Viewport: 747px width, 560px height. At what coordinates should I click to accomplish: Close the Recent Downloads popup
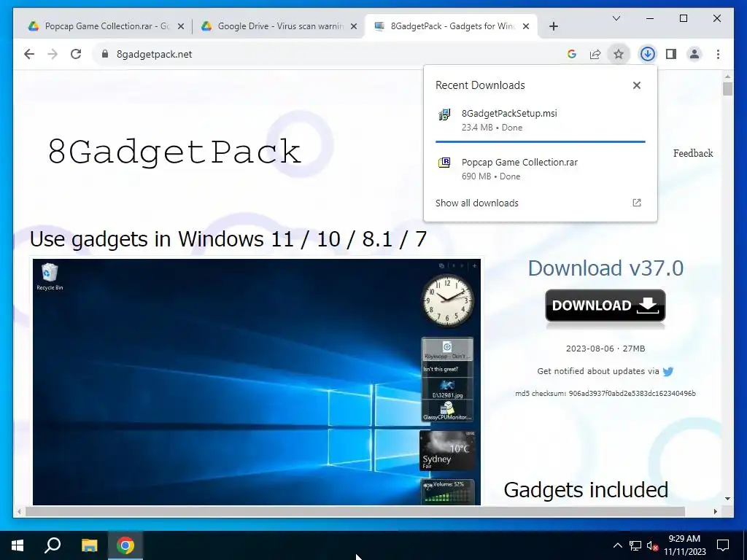[x=636, y=85]
